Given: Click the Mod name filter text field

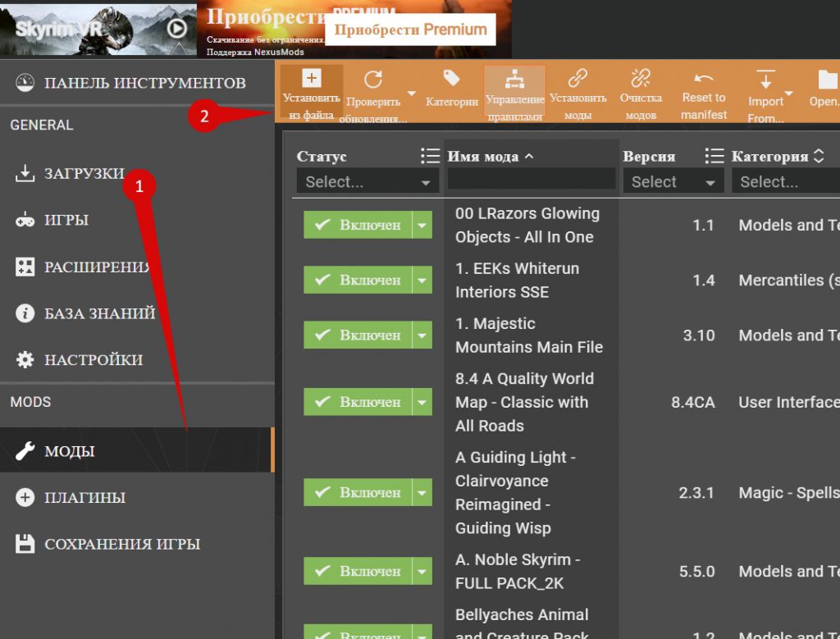Looking at the screenshot, I should (x=531, y=179).
